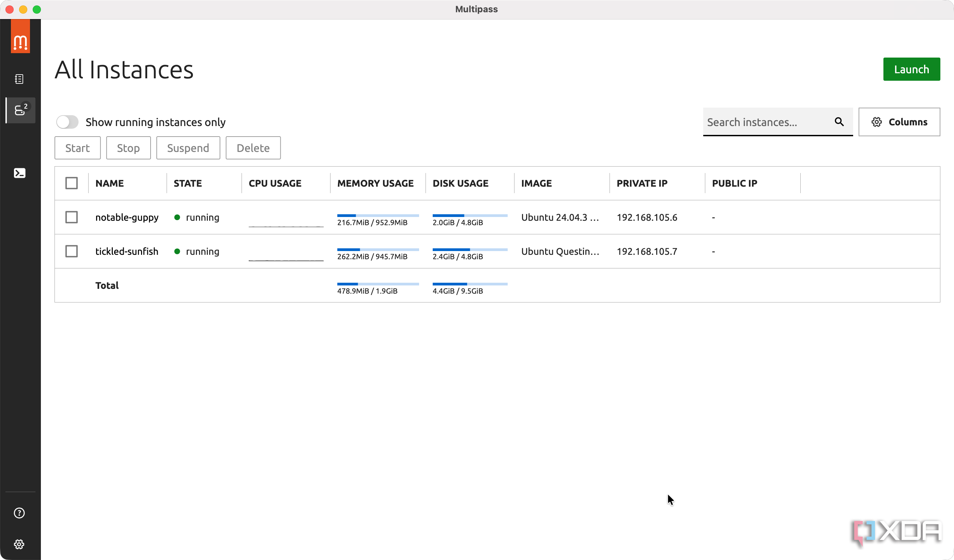Click notable-guppy memory usage bar
Viewport: 954px width, 560px height.
pyautogui.click(x=378, y=216)
